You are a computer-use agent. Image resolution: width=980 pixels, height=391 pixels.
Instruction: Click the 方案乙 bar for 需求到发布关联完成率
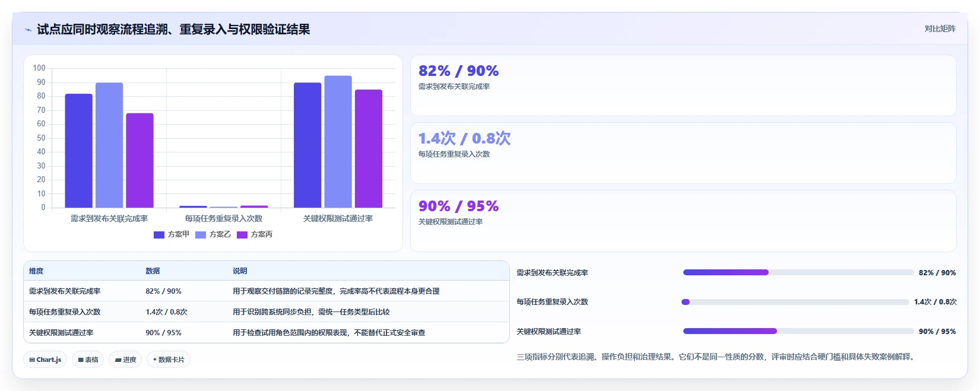109,145
